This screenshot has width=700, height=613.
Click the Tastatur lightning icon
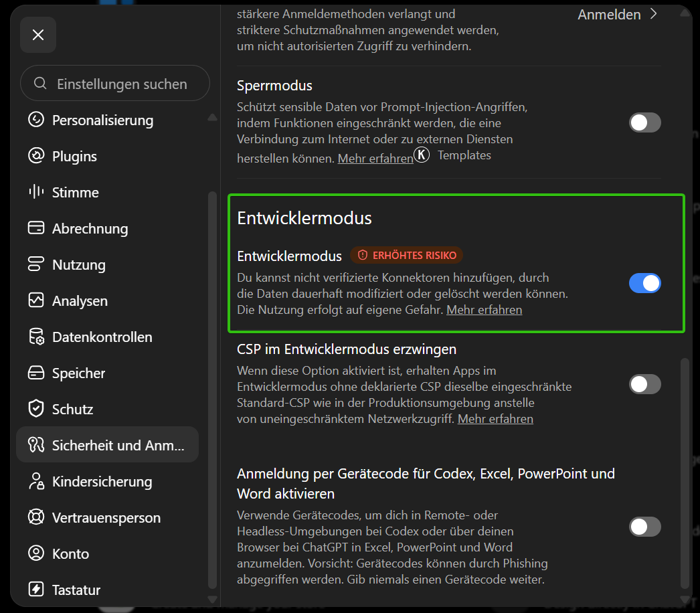[x=36, y=590]
